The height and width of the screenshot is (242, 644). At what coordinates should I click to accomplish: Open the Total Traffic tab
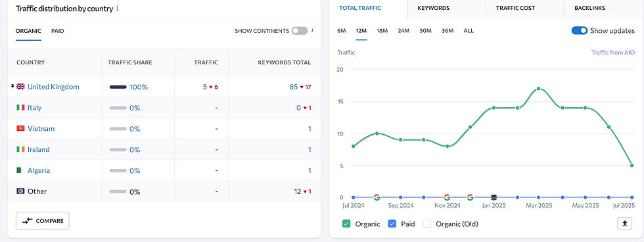click(368, 8)
